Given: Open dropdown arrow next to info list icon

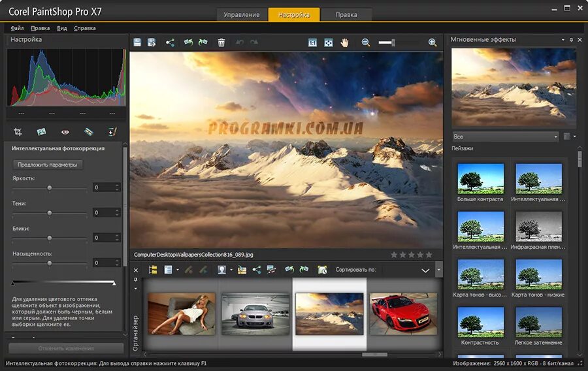Looking at the screenshot, I should tap(177, 270).
